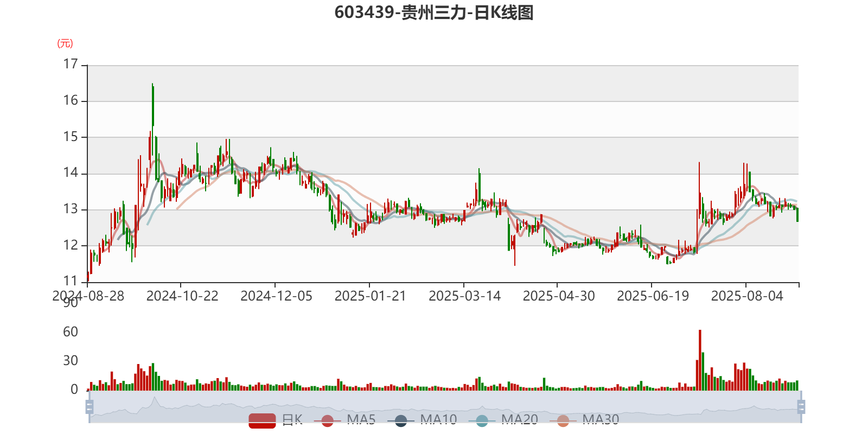Click the left data zoom slider handle
Image resolution: width=868 pixels, height=434 pixels.
(90, 406)
